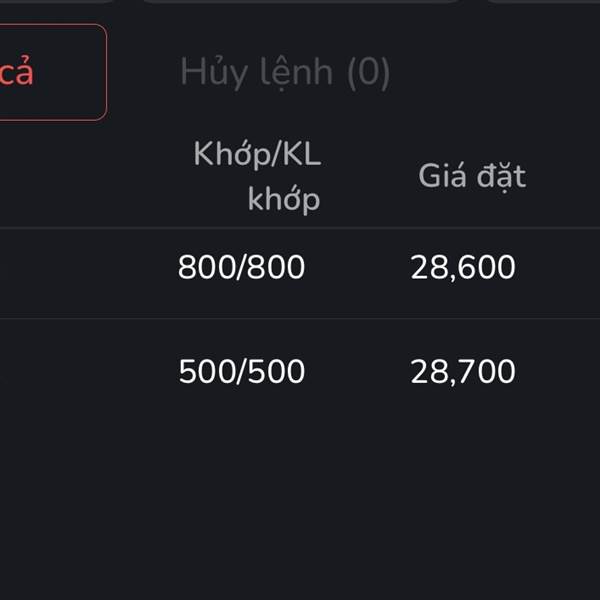600x600 pixels.
Task: Click the header divider above the 800/800 row
Action: tap(300, 228)
